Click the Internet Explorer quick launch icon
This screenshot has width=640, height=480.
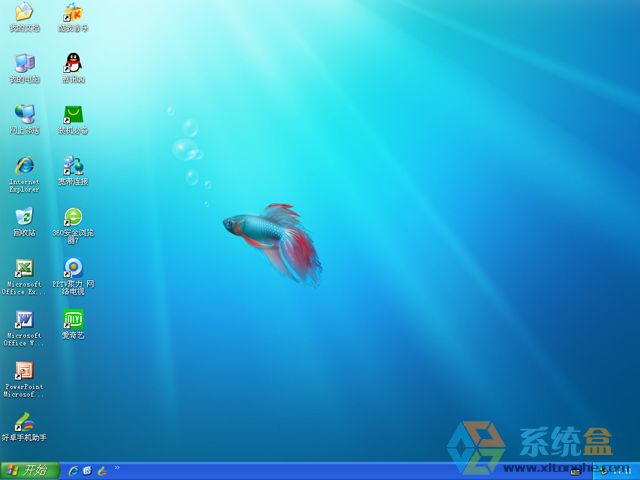coord(74,470)
